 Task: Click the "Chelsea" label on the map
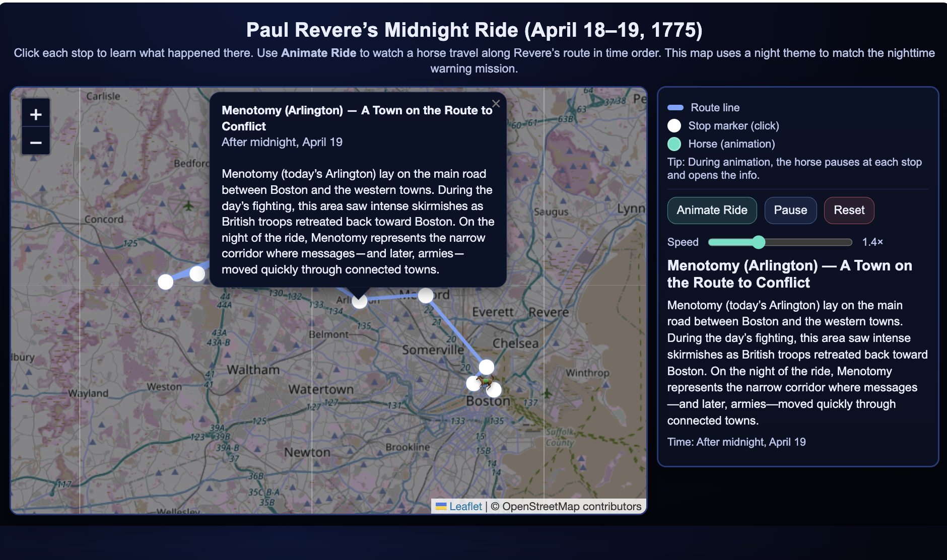pyautogui.click(x=515, y=343)
